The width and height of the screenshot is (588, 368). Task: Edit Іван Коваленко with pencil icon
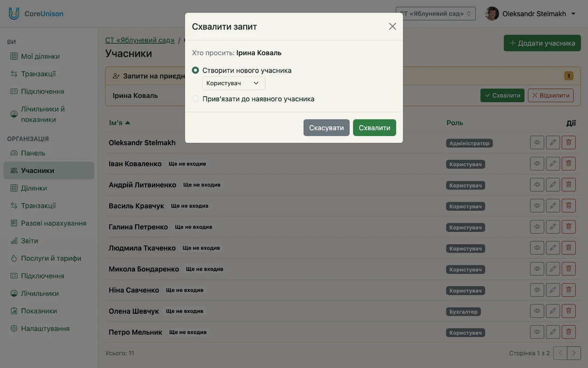coord(553,164)
